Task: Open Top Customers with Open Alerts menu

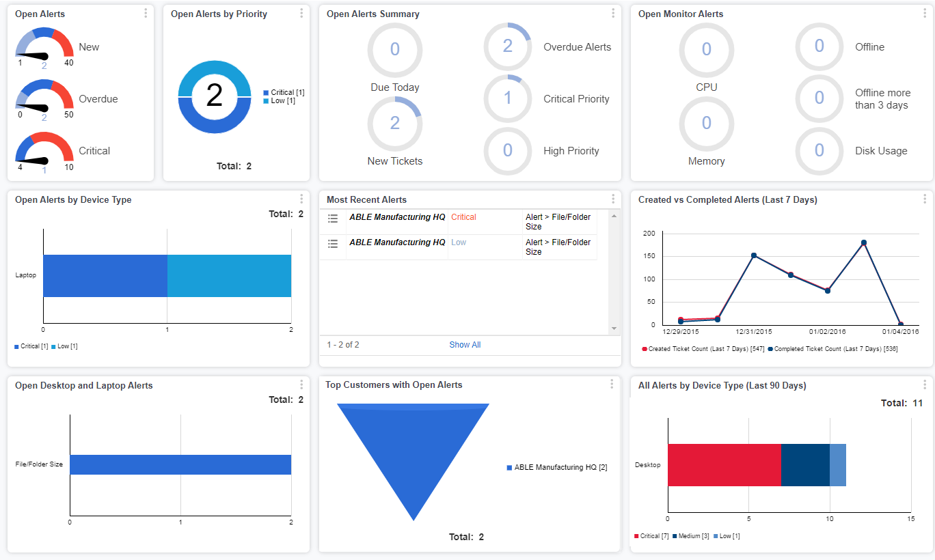Action: 612,385
